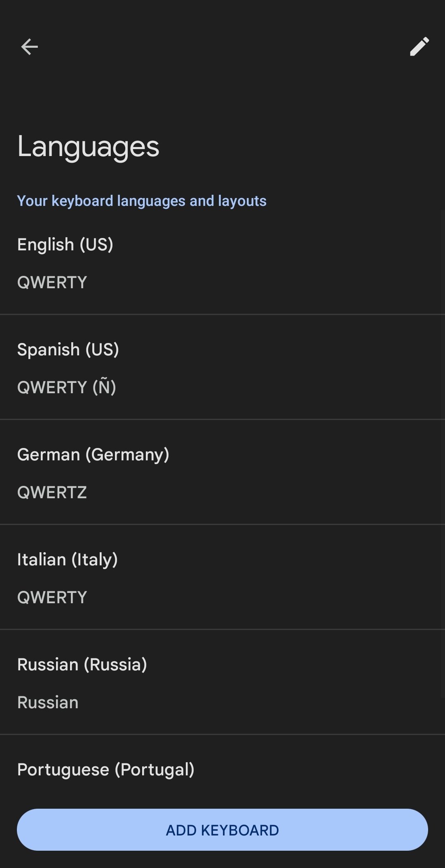Click the English (US) title text
This screenshot has height=868, width=445.
[x=65, y=245]
